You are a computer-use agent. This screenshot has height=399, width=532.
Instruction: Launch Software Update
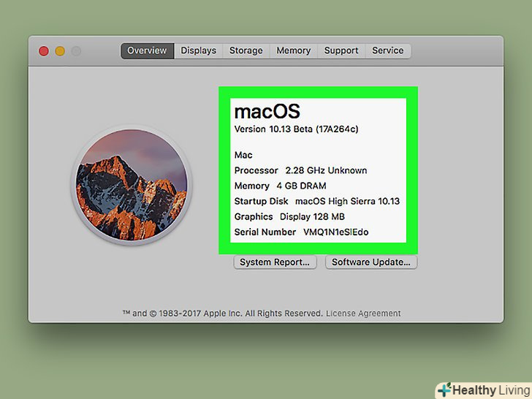coord(371,262)
